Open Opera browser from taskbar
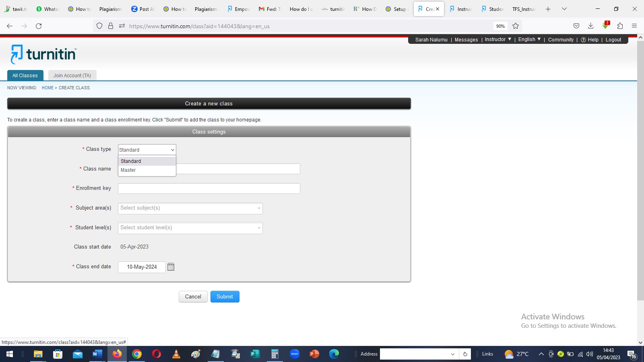The width and height of the screenshot is (644, 362). (157, 354)
